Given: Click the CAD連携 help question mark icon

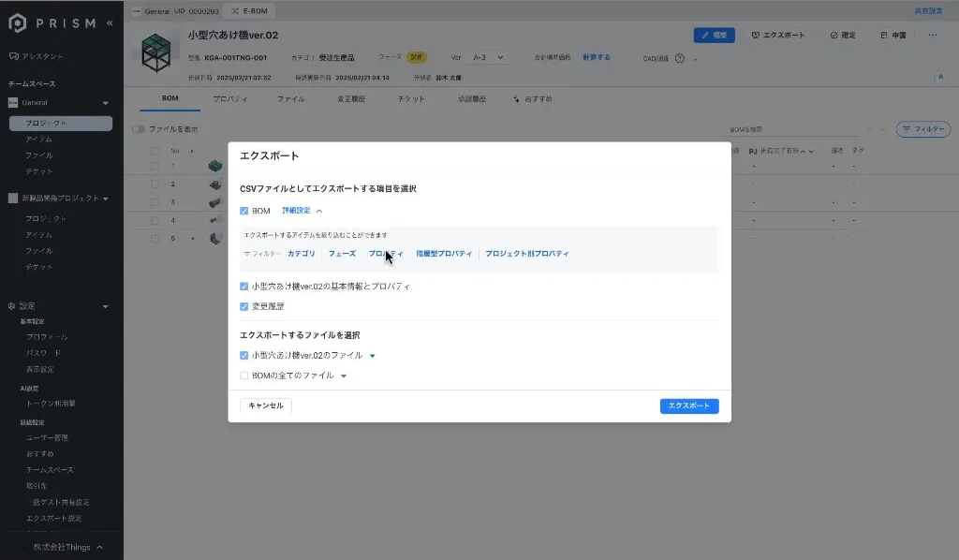Looking at the screenshot, I should pos(679,58).
